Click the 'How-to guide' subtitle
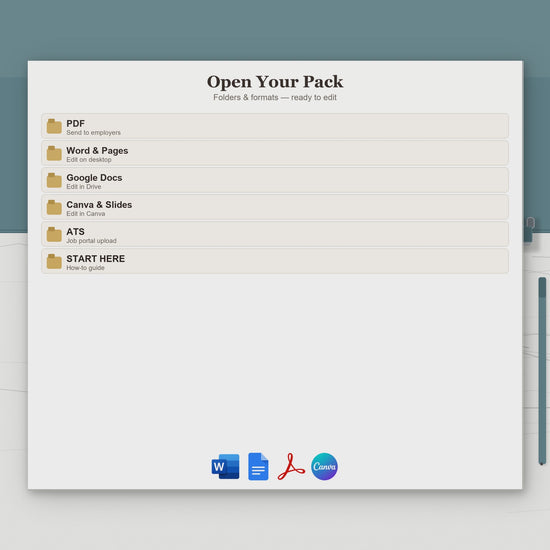The height and width of the screenshot is (550, 550). [86, 268]
